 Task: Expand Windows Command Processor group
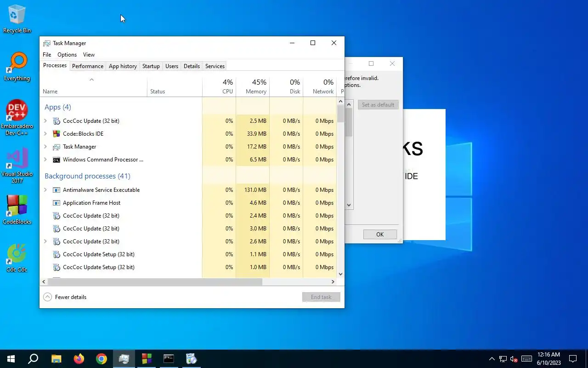[45, 160]
